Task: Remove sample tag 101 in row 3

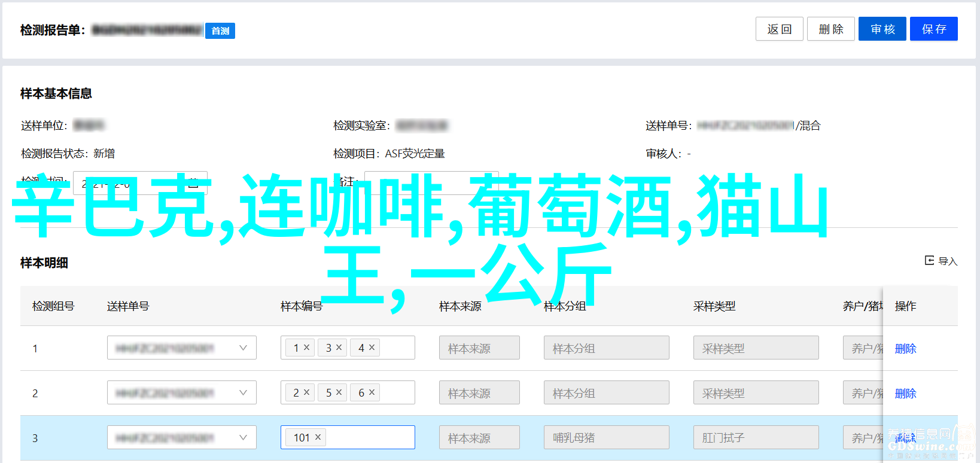Action: pos(318,437)
